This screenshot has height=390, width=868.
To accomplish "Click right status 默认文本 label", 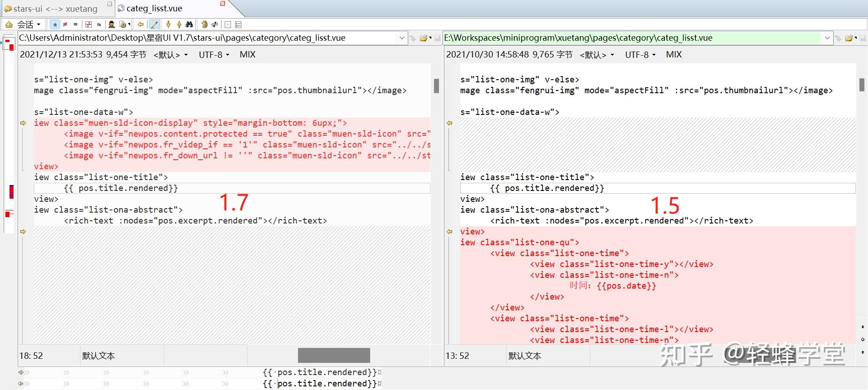I will 525,356.
